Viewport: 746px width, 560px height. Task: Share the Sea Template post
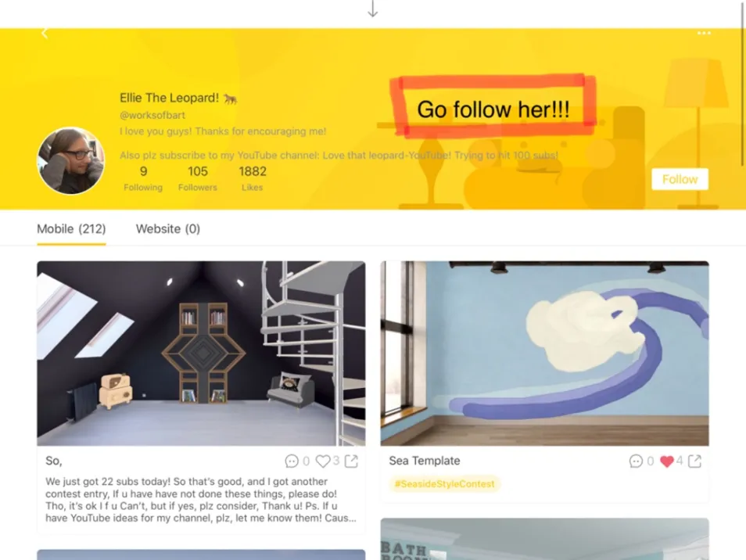tap(694, 461)
